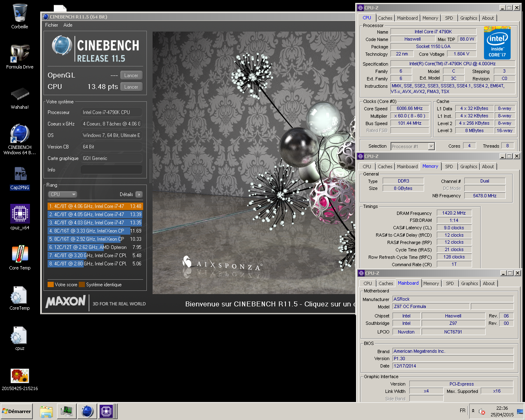
Task: Click the orange Votre score swatch
Action: 50,285
